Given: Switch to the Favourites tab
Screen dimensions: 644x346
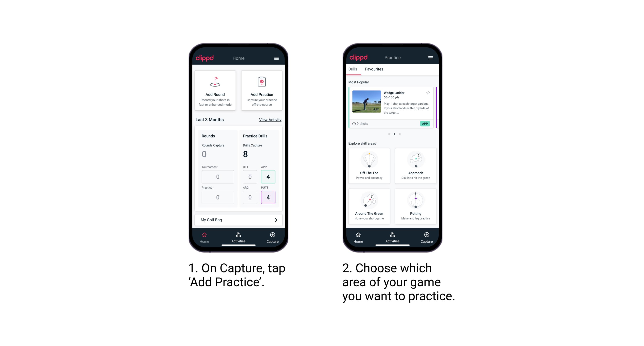Looking at the screenshot, I should (x=375, y=70).
